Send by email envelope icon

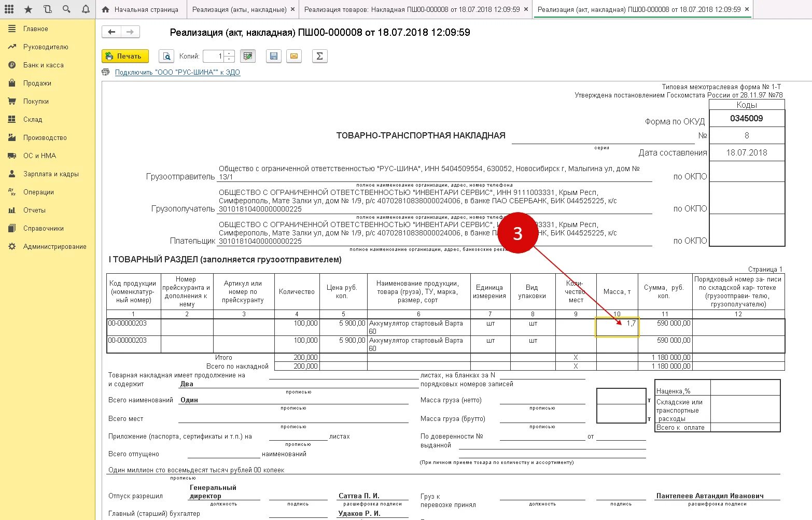click(x=294, y=56)
